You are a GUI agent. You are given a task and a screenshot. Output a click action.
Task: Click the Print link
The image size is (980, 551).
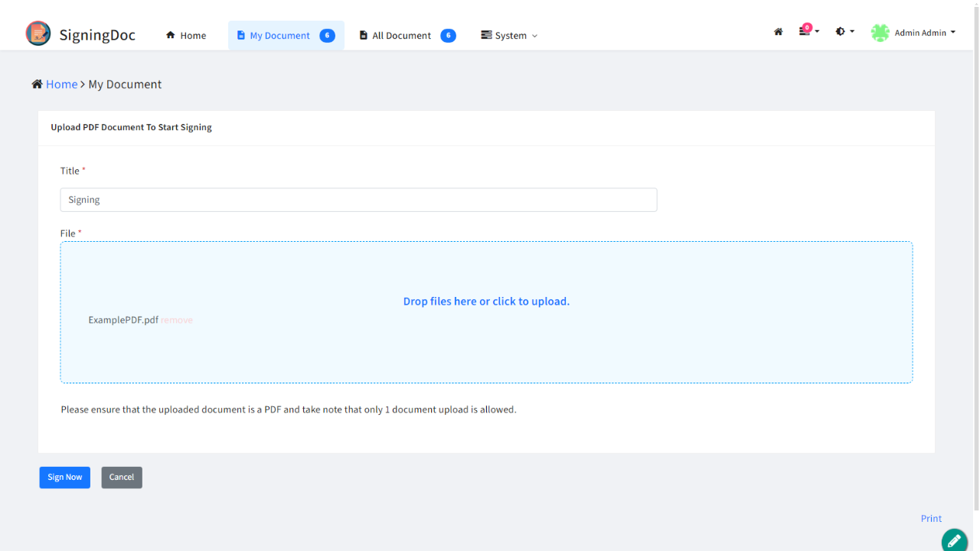931,518
